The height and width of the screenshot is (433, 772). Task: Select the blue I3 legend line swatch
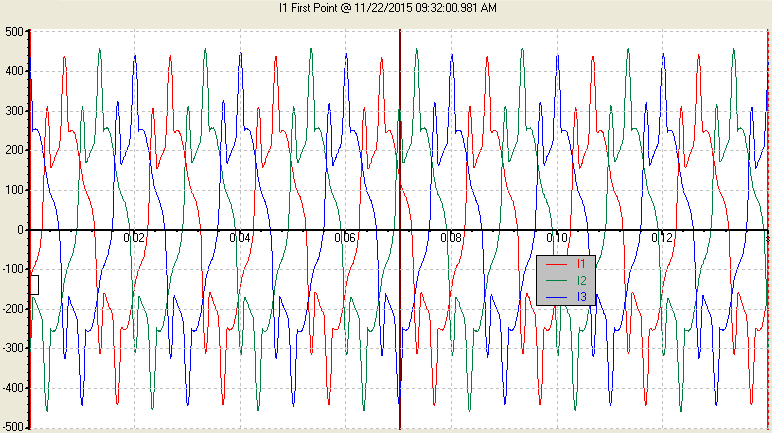[556, 298]
